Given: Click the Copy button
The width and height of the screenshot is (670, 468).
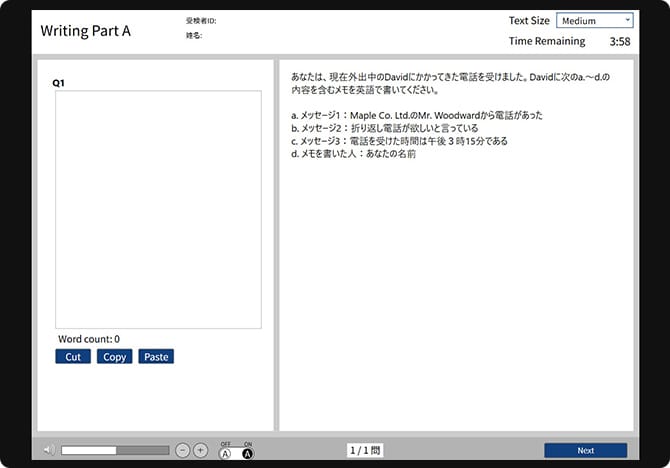Looking at the screenshot, I should pos(115,356).
